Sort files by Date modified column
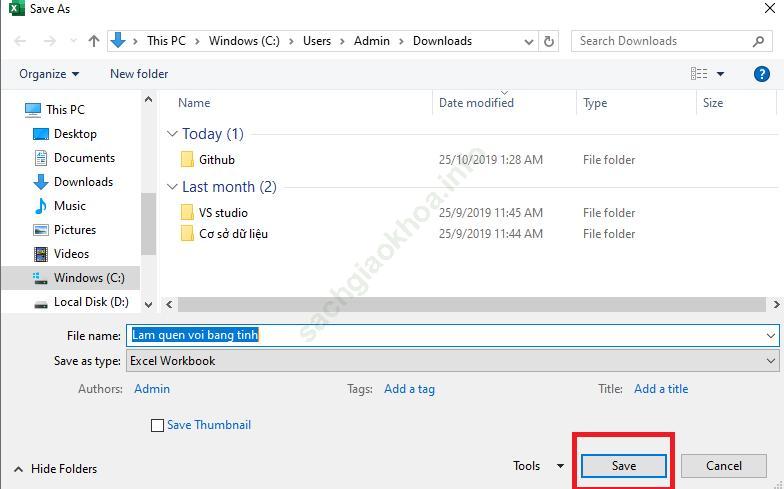 click(476, 102)
